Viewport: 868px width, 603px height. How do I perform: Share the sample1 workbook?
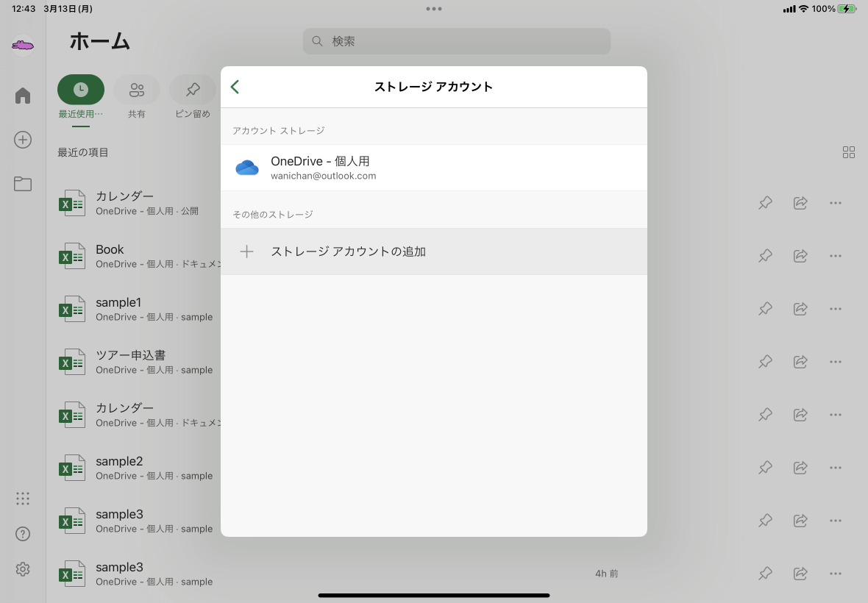[800, 308]
